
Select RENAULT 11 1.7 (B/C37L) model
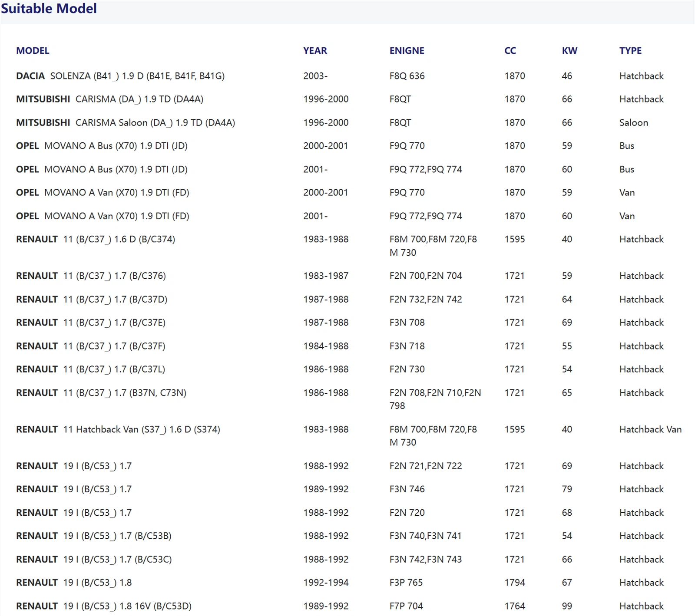(91, 369)
